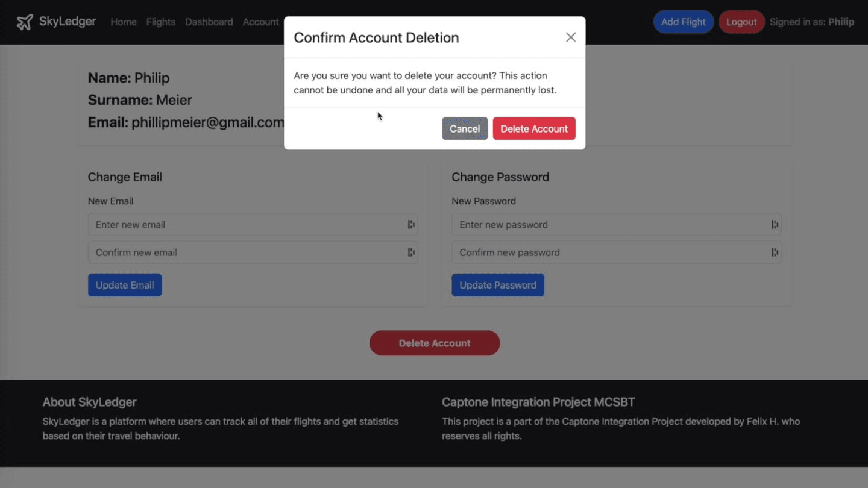Log out using the Logout button
868x488 pixels.
point(741,22)
